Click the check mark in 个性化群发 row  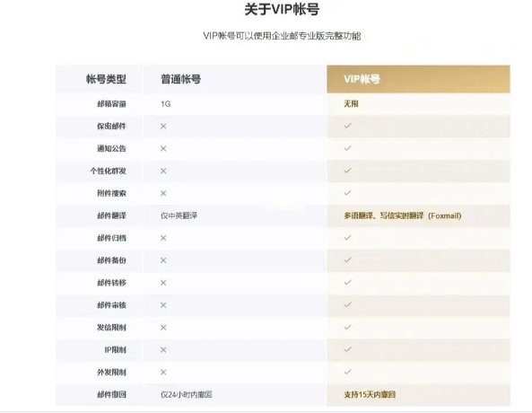click(347, 171)
